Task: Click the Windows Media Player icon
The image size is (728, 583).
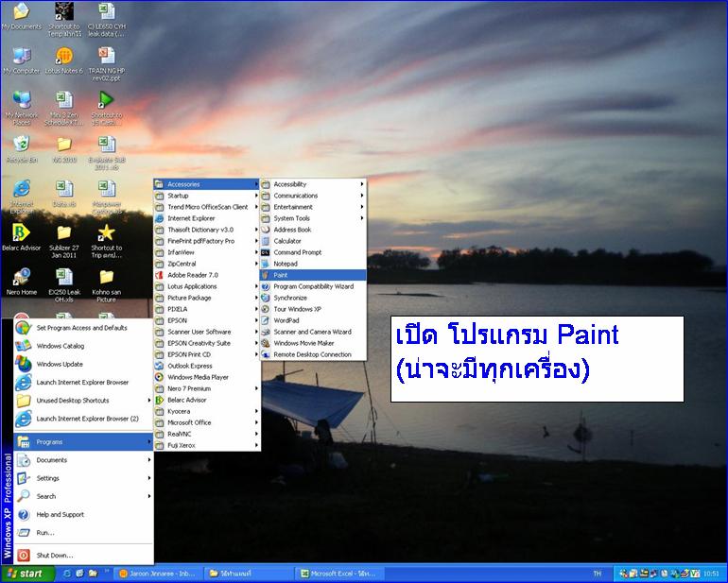Action: click(159, 377)
